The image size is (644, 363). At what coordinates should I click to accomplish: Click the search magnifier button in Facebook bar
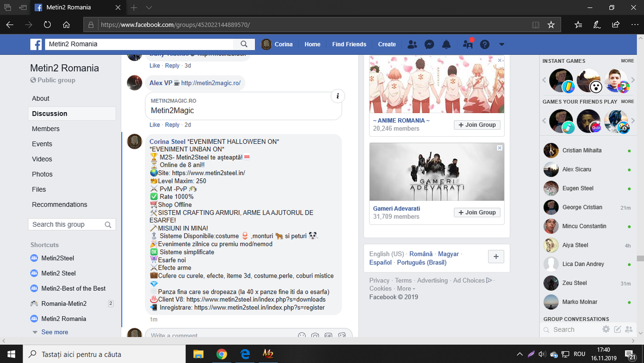pos(244,44)
